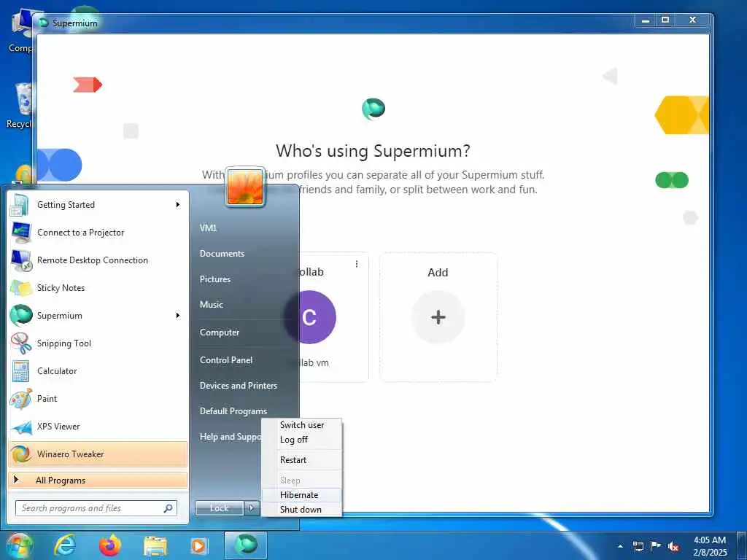Expand the Supermium jump list arrow
Screen dimensions: 747x560
[178, 315]
